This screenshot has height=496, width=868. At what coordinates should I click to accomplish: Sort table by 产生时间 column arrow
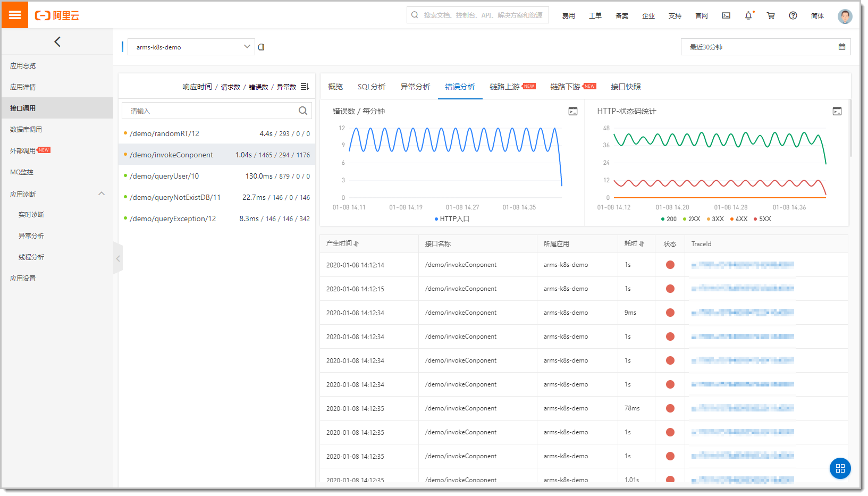(x=356, y=243)
